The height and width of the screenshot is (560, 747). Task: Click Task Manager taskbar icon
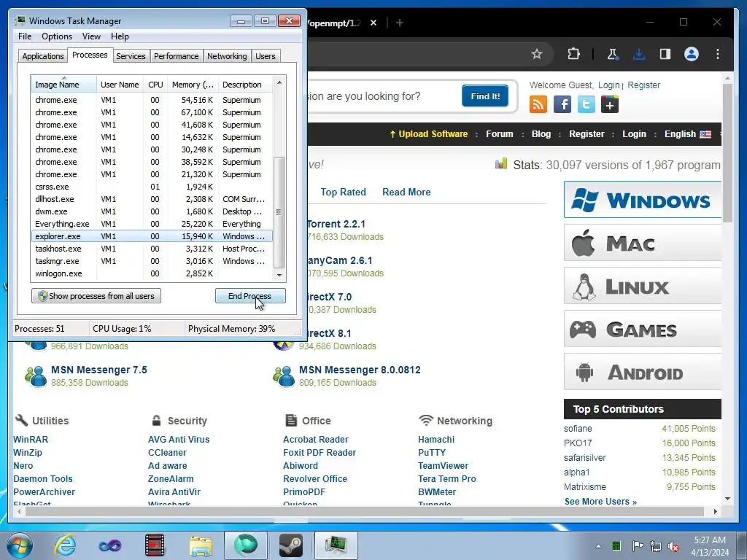tap(336, 545)
